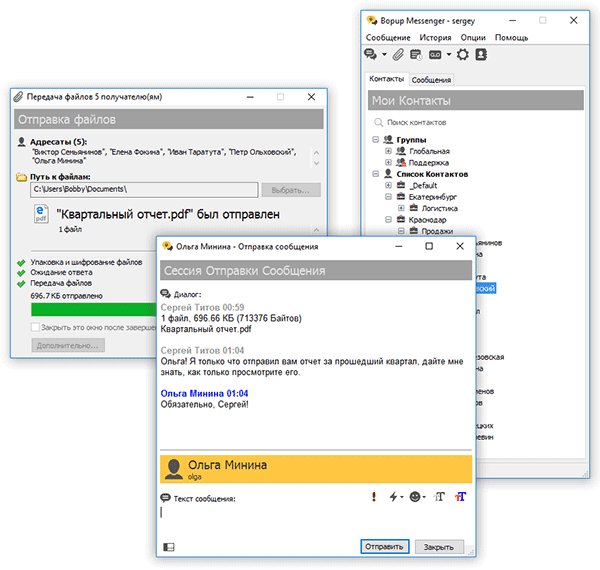Click the font style T icon
Image resolution: width=600 pixels, height=570 pixels.
pyautogui.click(x=438, y=497)
